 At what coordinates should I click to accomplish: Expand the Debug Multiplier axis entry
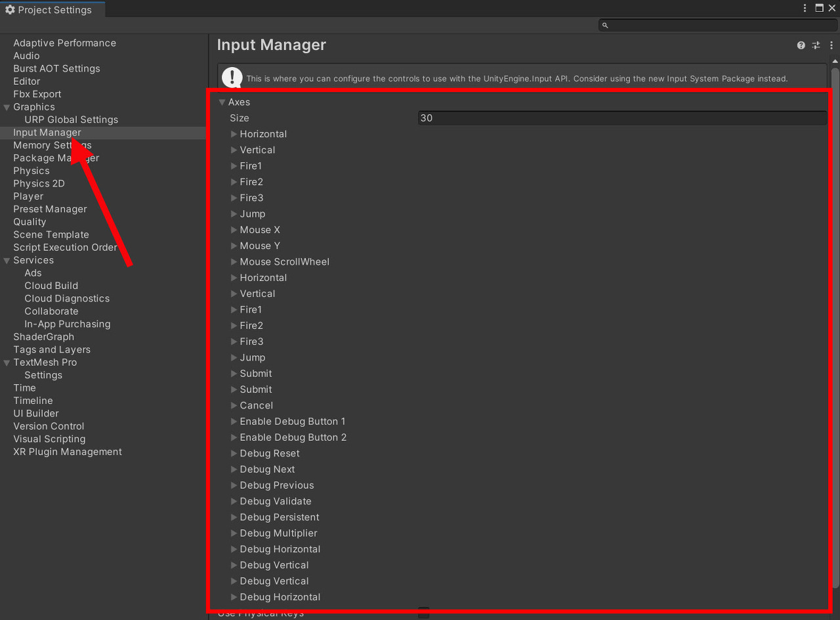click(234, 533)
